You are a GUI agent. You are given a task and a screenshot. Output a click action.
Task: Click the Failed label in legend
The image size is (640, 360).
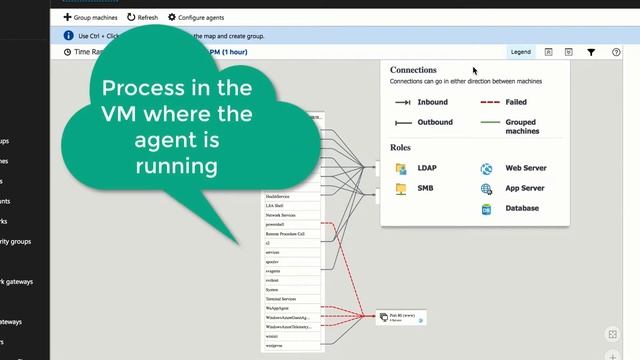coord(516,102)
